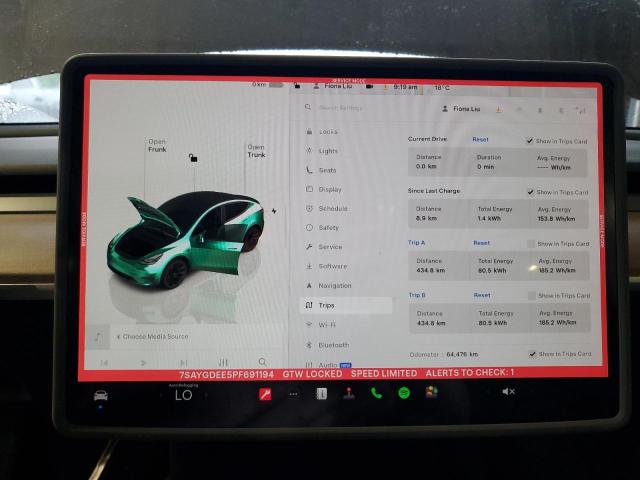This screenshot has width=640, height=480.
Task: Tap the charge port lightning bolt icon
Action: pos(274,211)
